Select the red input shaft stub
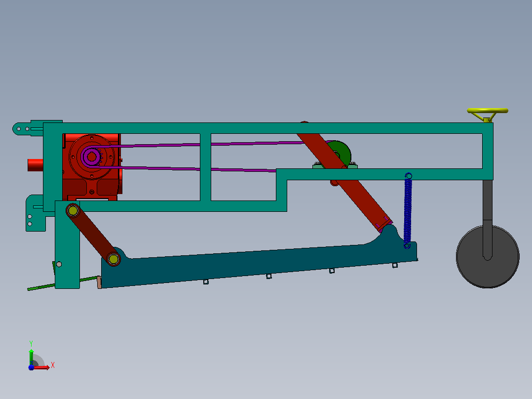This screenshot has height=399, width=532. tap(36, 165)
